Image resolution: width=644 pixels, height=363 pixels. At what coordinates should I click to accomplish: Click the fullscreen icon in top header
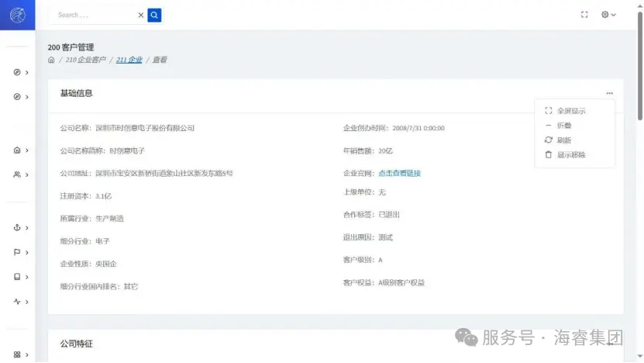tap(585, 15)
